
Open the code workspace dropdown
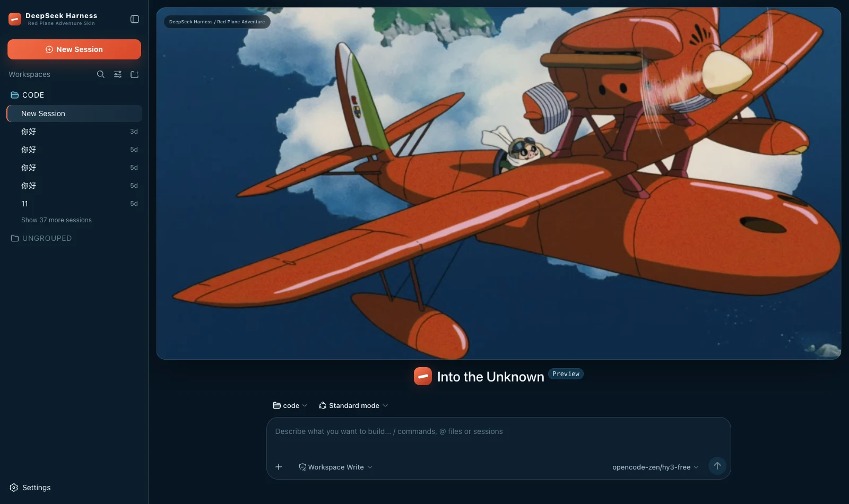pos(290,405)
